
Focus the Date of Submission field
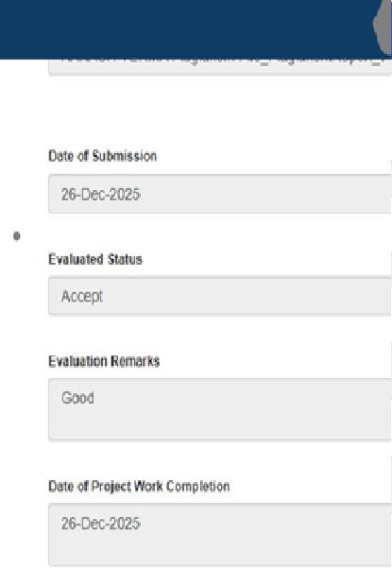click(x=220, y=194)
